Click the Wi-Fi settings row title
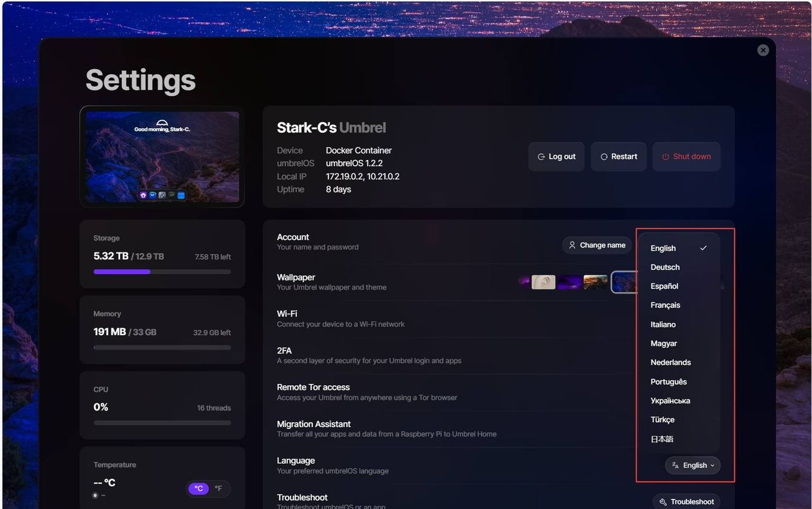This screenshot has height=509, width=812. 287,314
